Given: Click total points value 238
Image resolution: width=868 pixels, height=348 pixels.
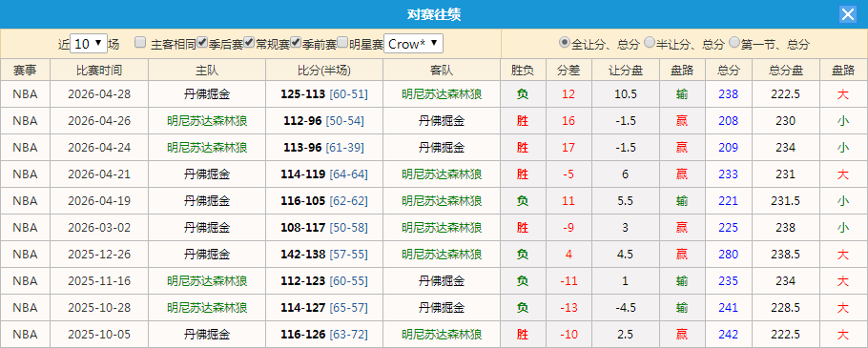Looking at the screenshot, I should [729, 94].
